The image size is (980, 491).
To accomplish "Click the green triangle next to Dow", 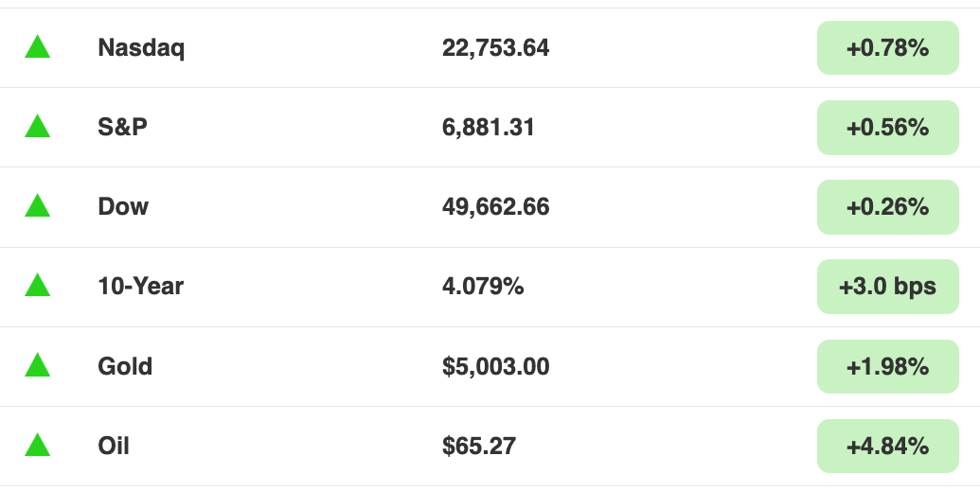I will click(x=38, y=205).
